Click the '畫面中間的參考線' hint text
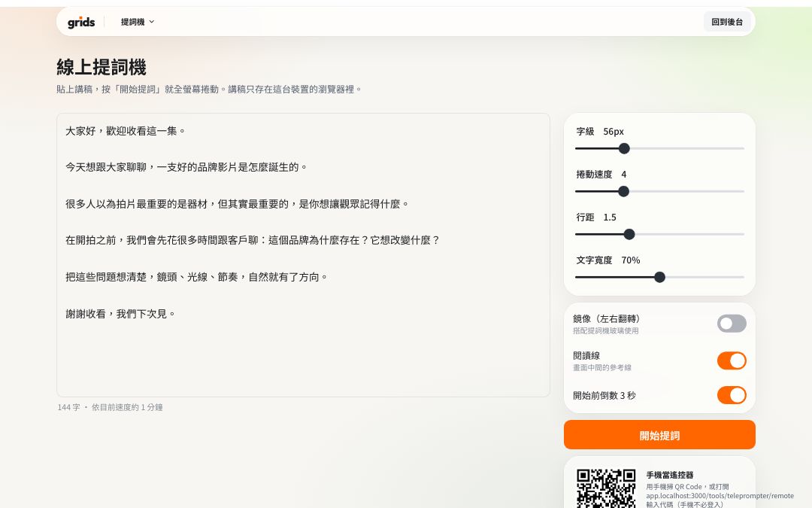812x508 pixels. coord(601,367)
